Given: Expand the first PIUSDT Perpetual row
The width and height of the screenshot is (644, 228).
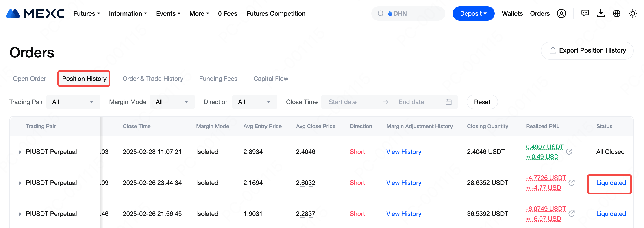Looking at the screenshot, I should (x=20, y=152).
